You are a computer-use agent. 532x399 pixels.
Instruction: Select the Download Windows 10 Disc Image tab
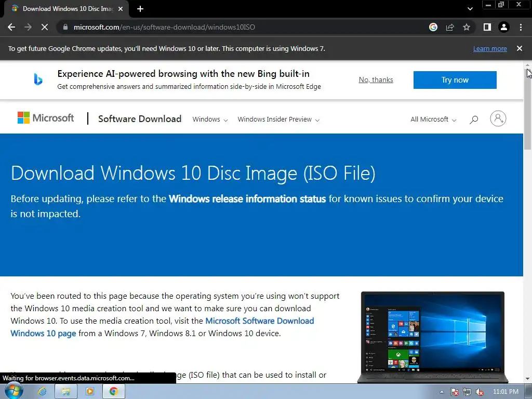tap(66, 9)
